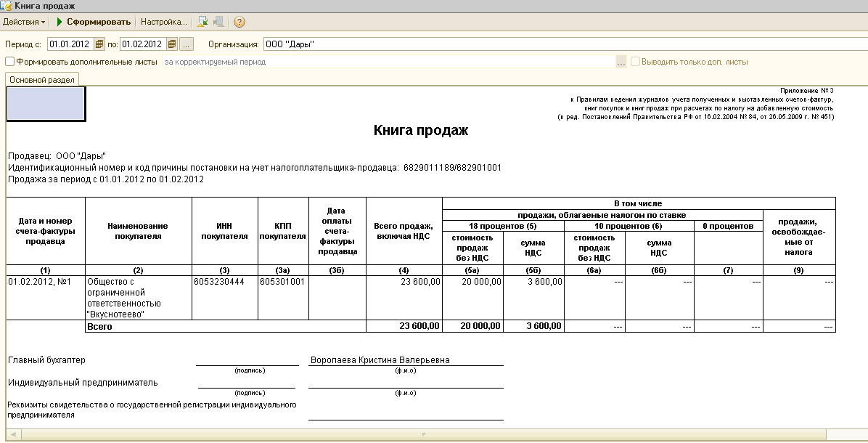Click the КПП покупателя column header

tap(284, 231)
